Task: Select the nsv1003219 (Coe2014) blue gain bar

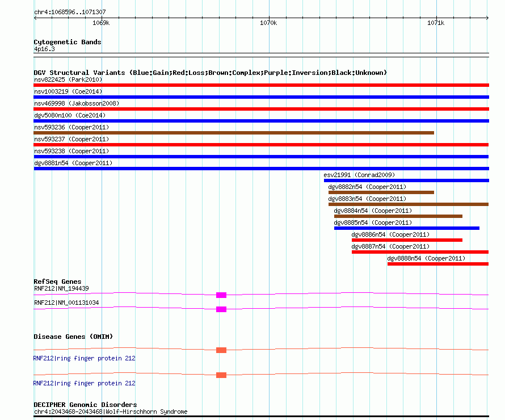Action: [x=261, y=97]
